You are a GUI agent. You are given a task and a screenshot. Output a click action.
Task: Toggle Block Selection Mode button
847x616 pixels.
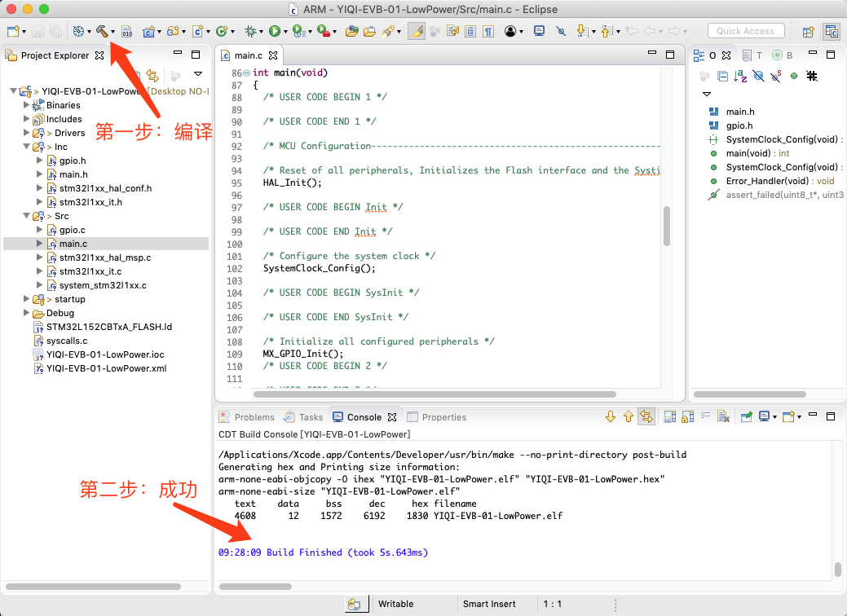pyautogui.click(x=470, y=31)
